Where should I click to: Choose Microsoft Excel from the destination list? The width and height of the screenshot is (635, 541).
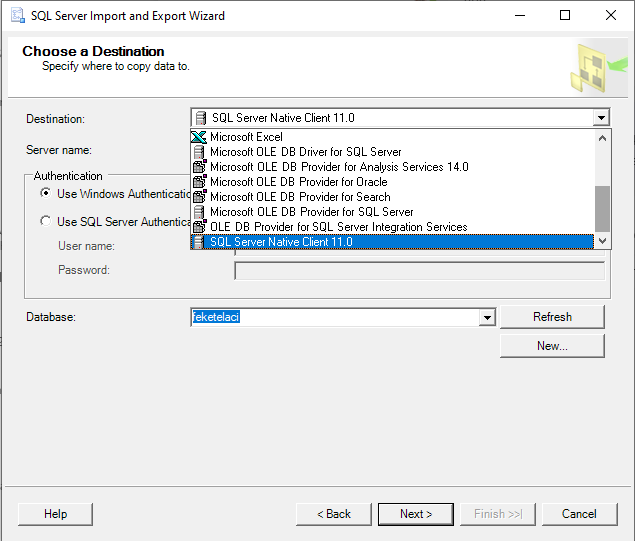[x=392, y=137]
